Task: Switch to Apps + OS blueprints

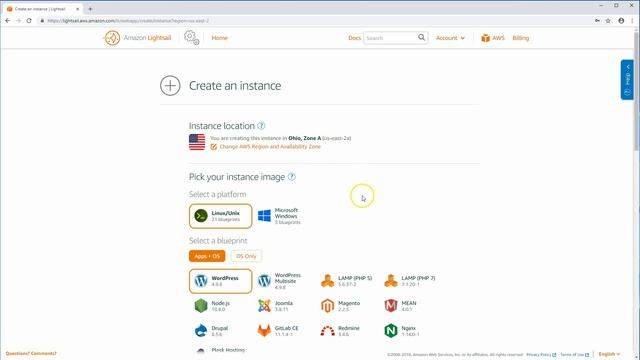Action: coord(207,256)
